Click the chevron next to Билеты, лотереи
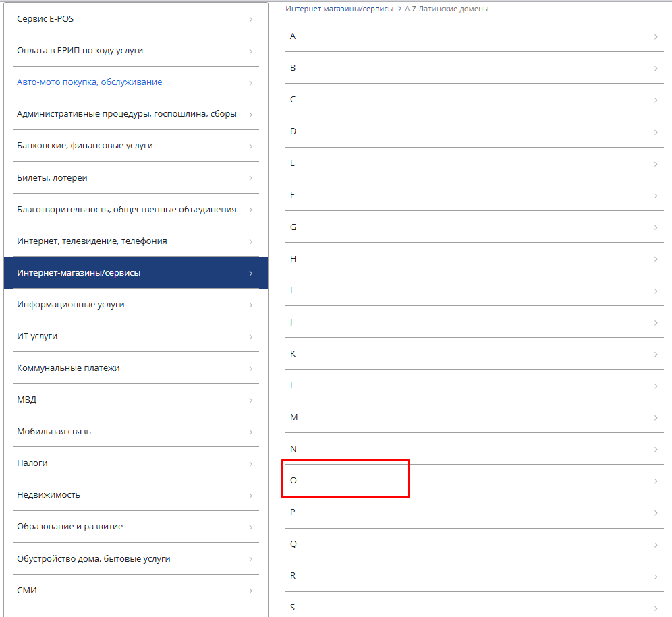Image resolution: width=672 pixels, height=617 pixels. [251, 178]
